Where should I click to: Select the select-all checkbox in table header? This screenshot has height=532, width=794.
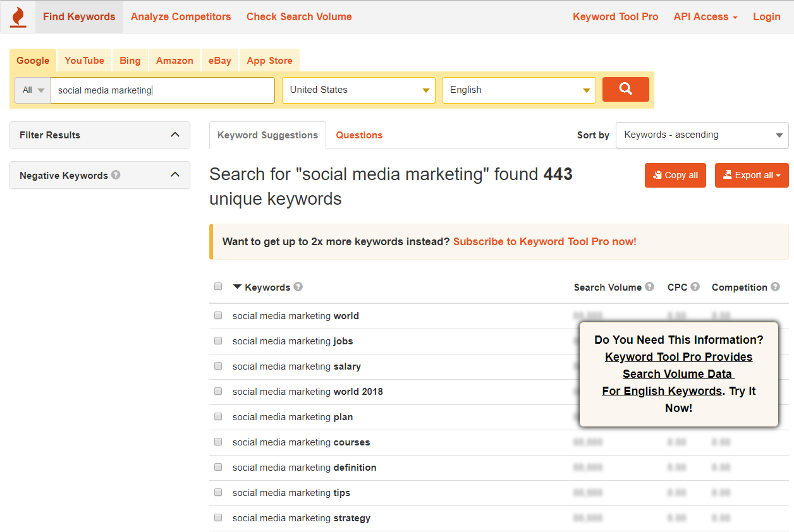pos(218,286)
